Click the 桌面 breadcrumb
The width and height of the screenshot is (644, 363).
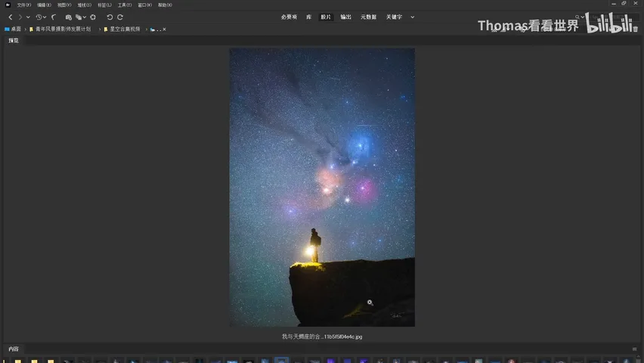(13, 29)
